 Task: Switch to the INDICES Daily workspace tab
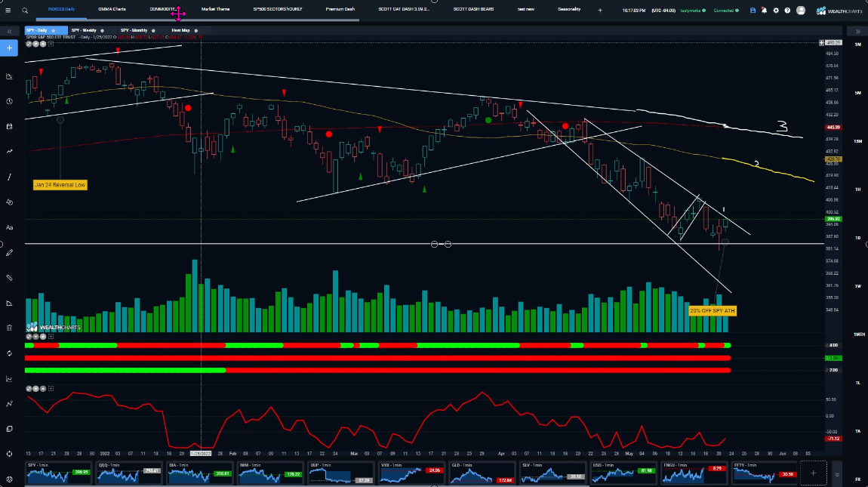tap(61, 9)
